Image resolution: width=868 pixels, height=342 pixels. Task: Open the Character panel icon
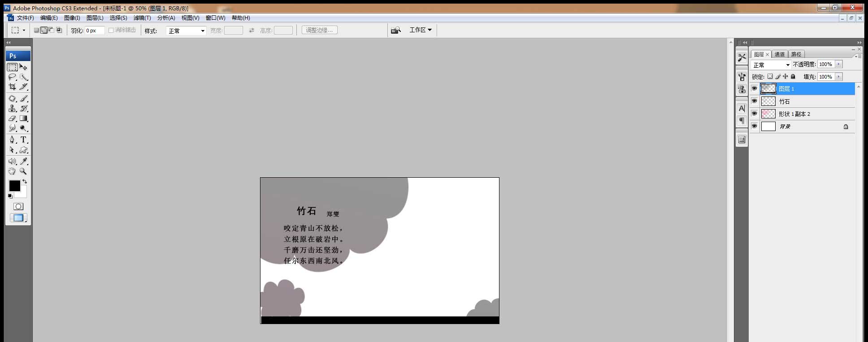tap(742, 109)
